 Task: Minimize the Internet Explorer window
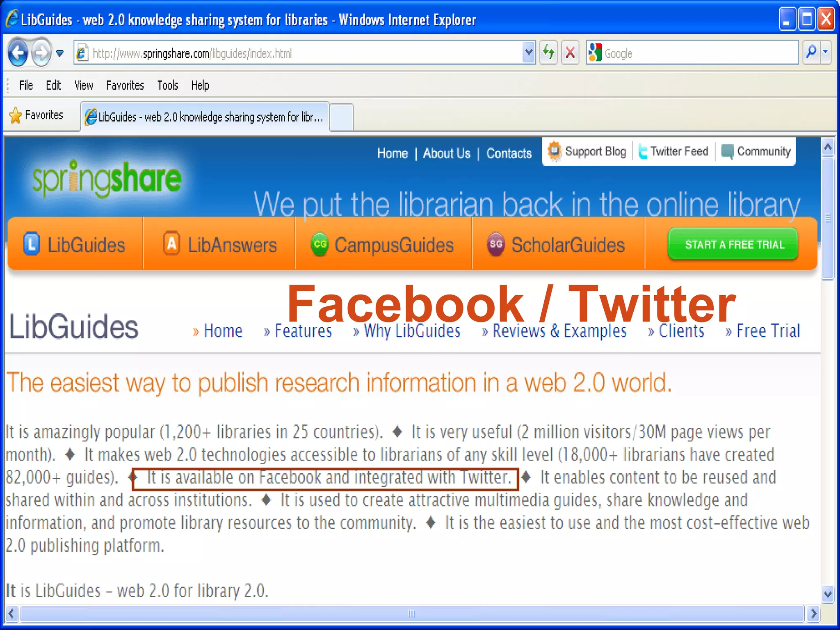[x=787, y=19]
